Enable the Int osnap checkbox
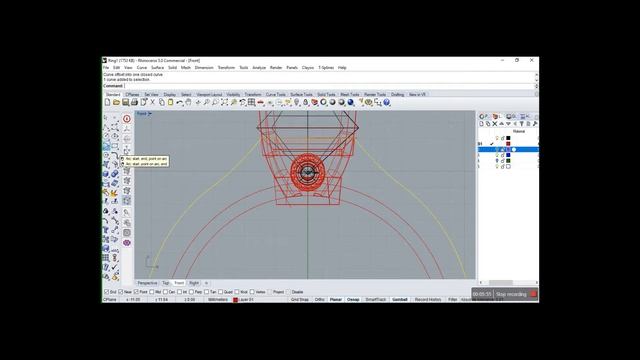 179,292
